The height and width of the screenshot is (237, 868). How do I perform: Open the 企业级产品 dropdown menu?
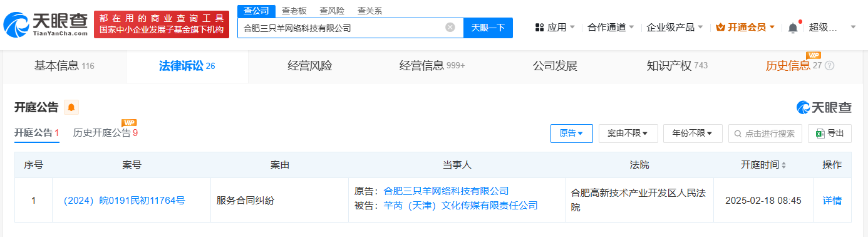tap(674, 28)
